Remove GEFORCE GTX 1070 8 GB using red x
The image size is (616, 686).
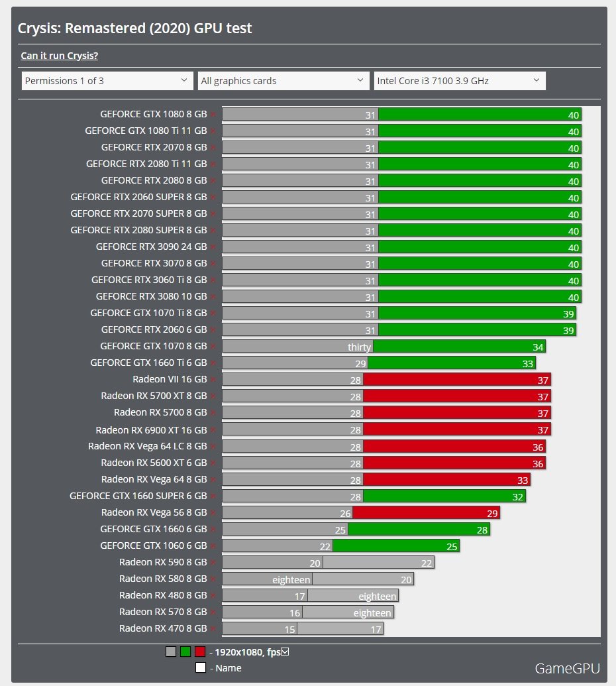pyautogui.click(x=213, y=347)
